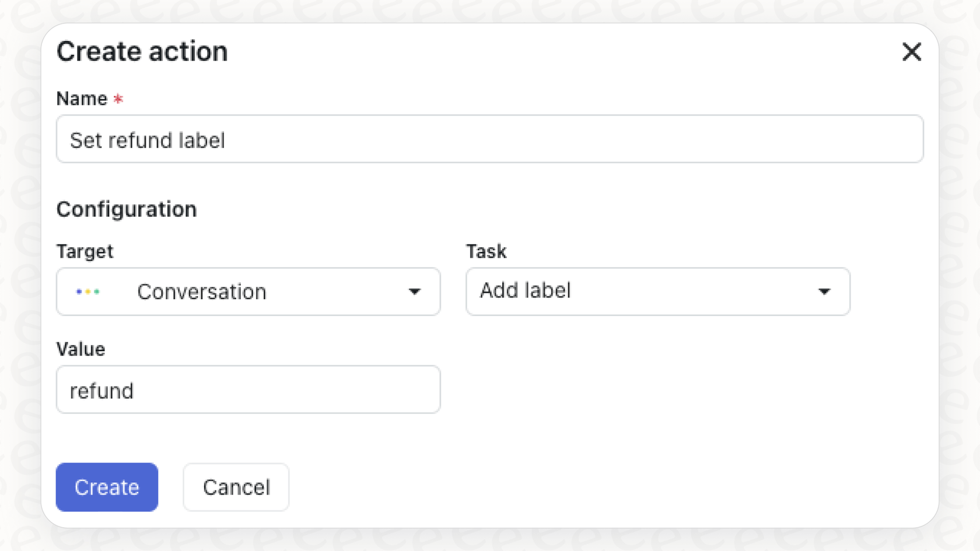The image size is (980, 551).
Task: Click inside the Name field with Set refund label
Action: click(490, 139)
